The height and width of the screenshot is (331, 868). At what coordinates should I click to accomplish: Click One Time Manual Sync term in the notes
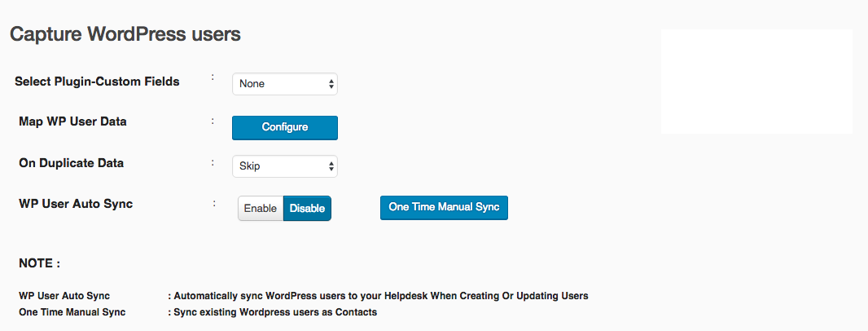[x=72, y=312]
